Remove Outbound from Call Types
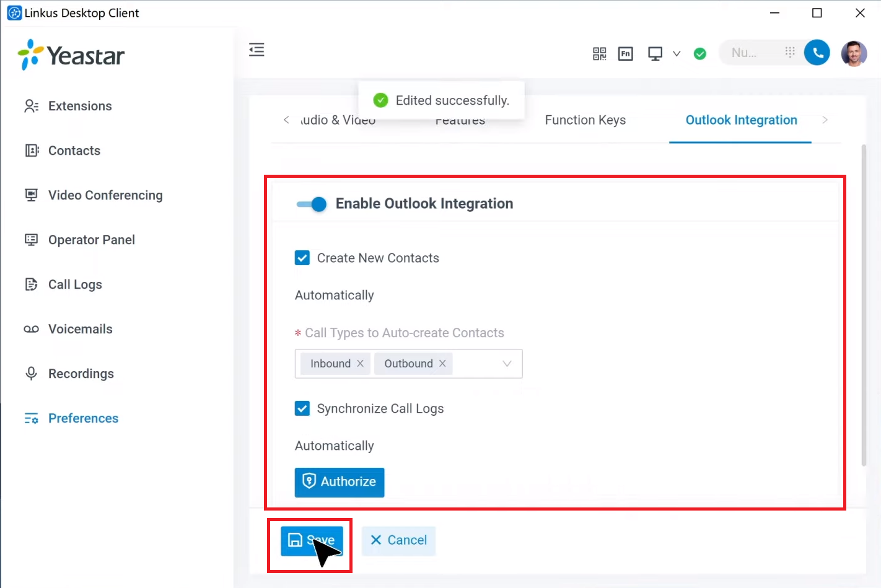 pos(442,363)
